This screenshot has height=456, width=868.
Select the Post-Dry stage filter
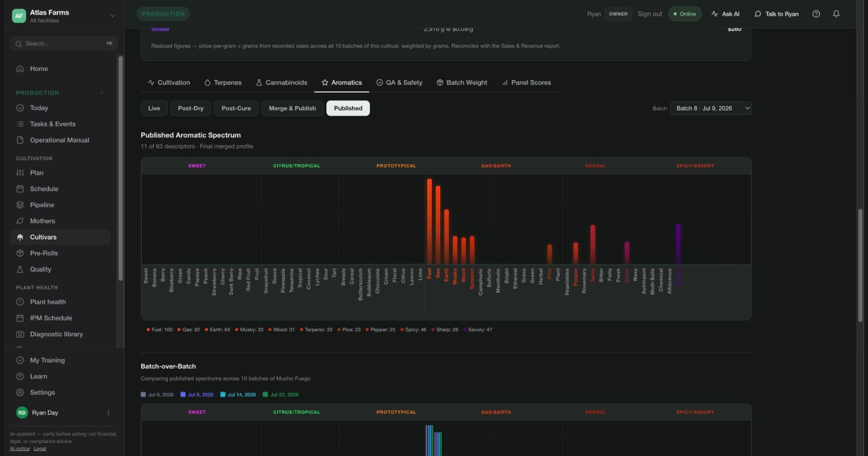191,108
